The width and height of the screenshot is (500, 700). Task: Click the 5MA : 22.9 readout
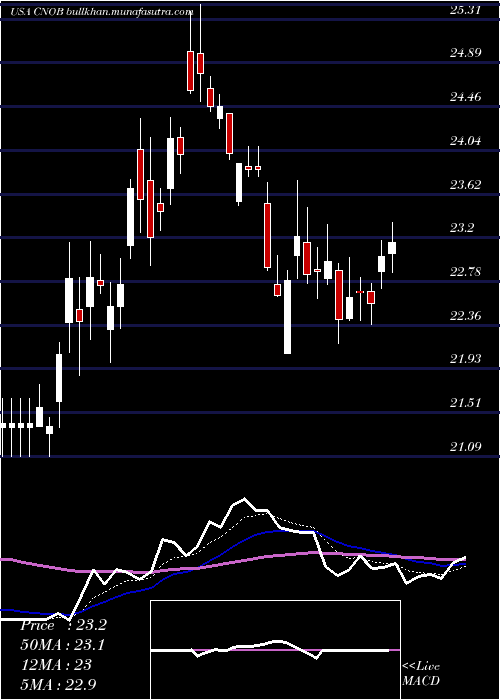coord(58,684)
